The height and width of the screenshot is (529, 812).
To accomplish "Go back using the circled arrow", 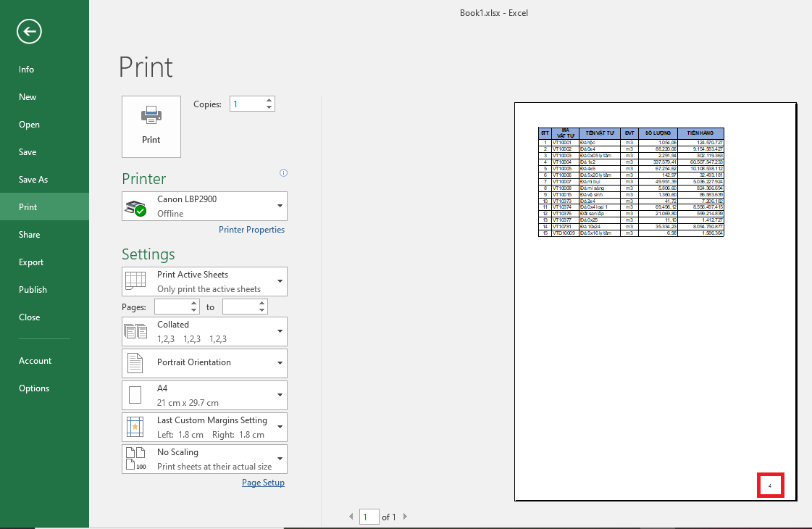I will (29, 32).
